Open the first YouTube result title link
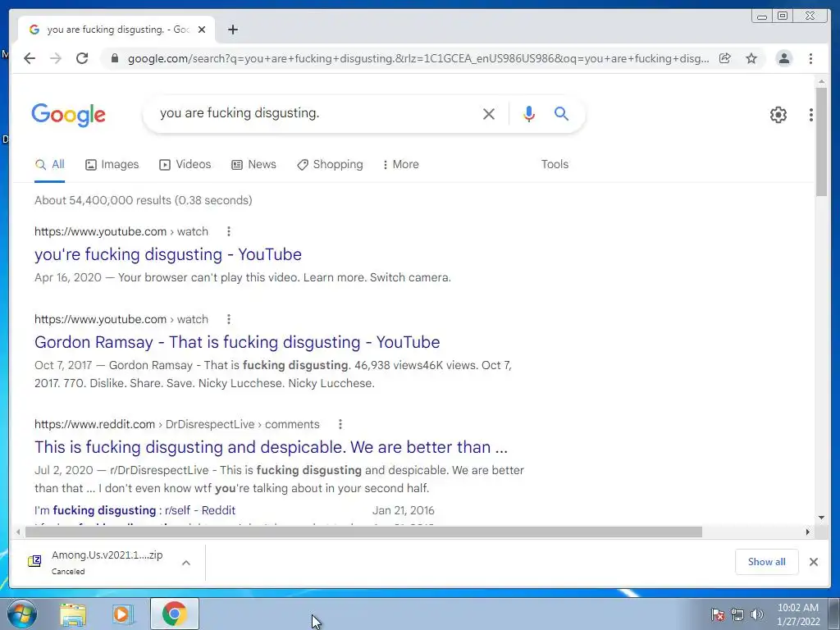This screenshot has height=630, width=840. (168, 254)
